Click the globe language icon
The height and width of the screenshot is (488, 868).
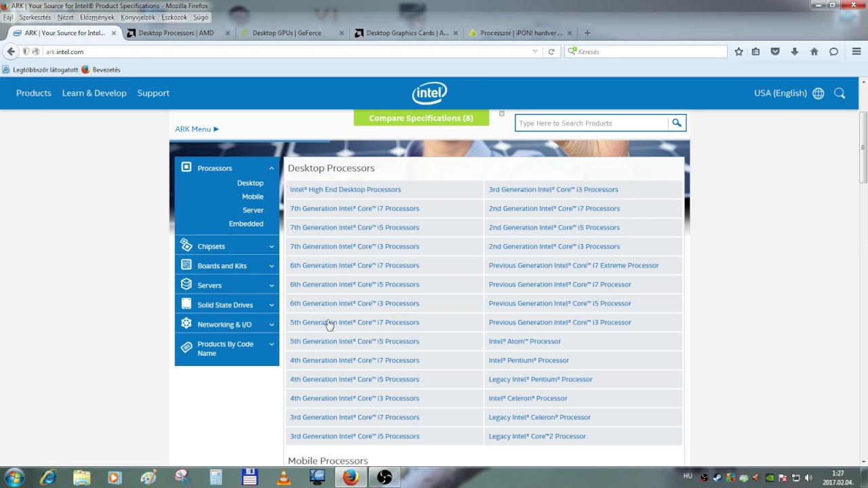tap(818, 94)
